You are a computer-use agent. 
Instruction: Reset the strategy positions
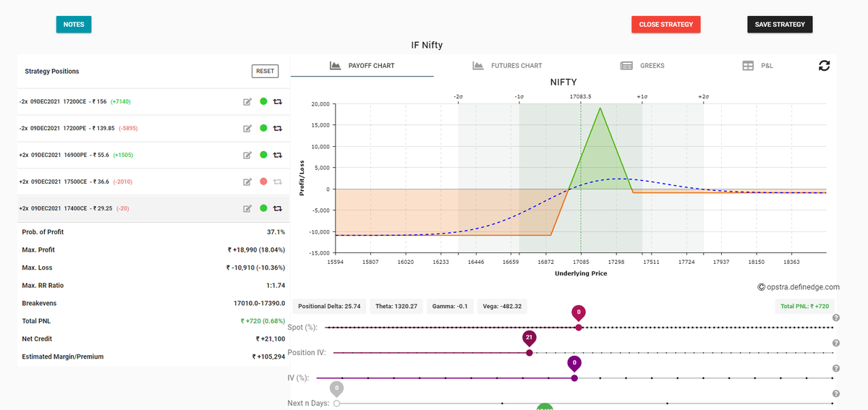[265, 71]
